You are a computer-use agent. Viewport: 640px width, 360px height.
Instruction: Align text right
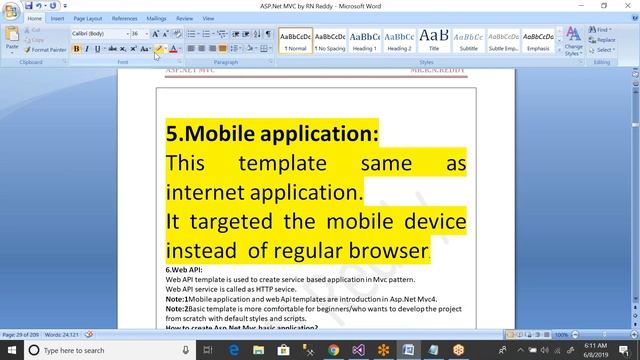[x=212, y=49]
